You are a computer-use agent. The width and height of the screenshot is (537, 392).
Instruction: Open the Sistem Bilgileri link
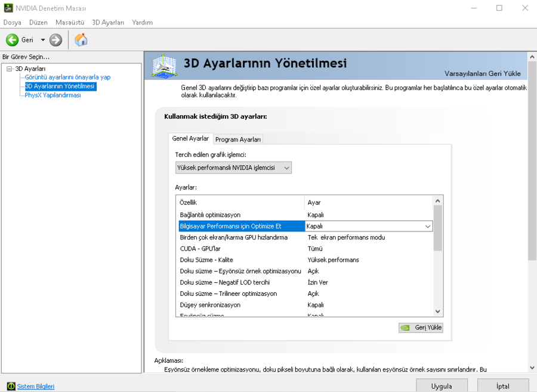[x=36, y=386]
